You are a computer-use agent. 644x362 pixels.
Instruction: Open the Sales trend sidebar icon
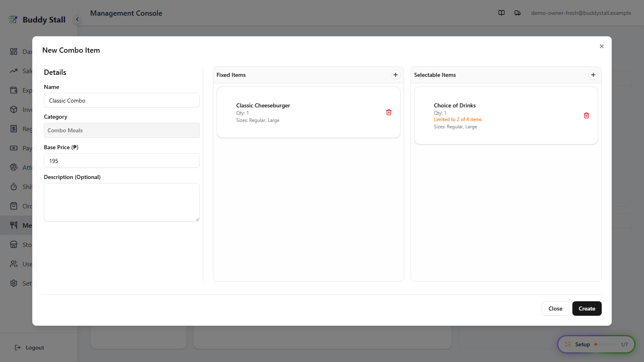coord(14,71)
